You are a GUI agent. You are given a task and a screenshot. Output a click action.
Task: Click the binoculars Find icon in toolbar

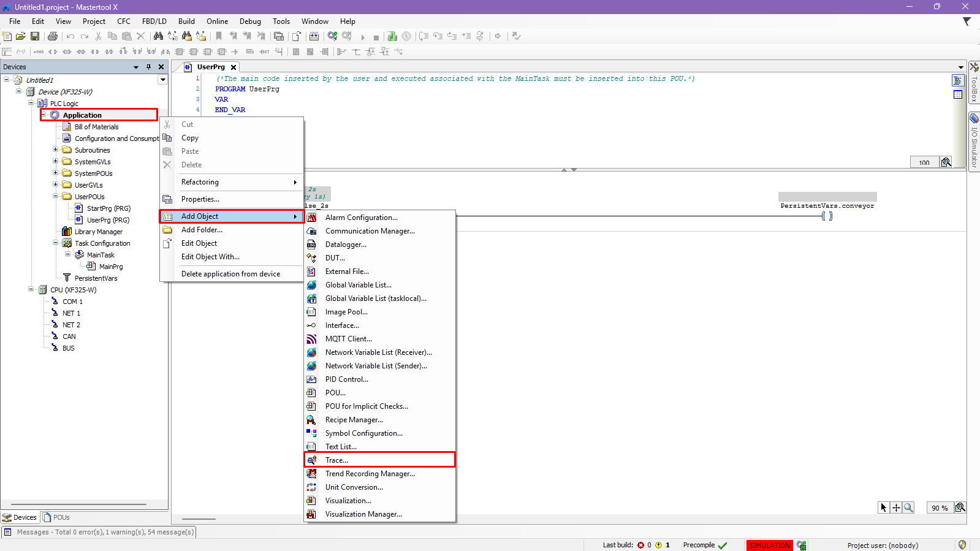[x=158, y=36]
